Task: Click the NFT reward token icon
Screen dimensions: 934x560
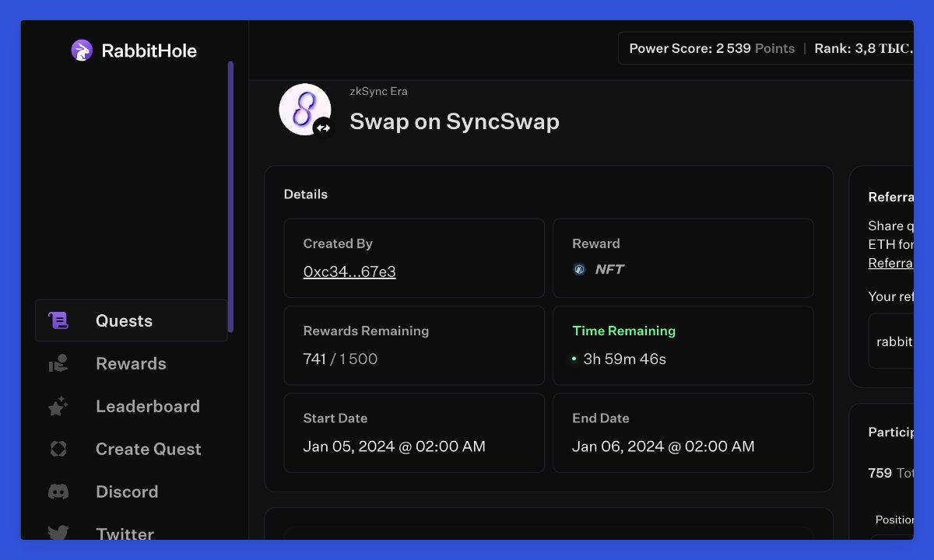Action: click(x=579, y=269)
